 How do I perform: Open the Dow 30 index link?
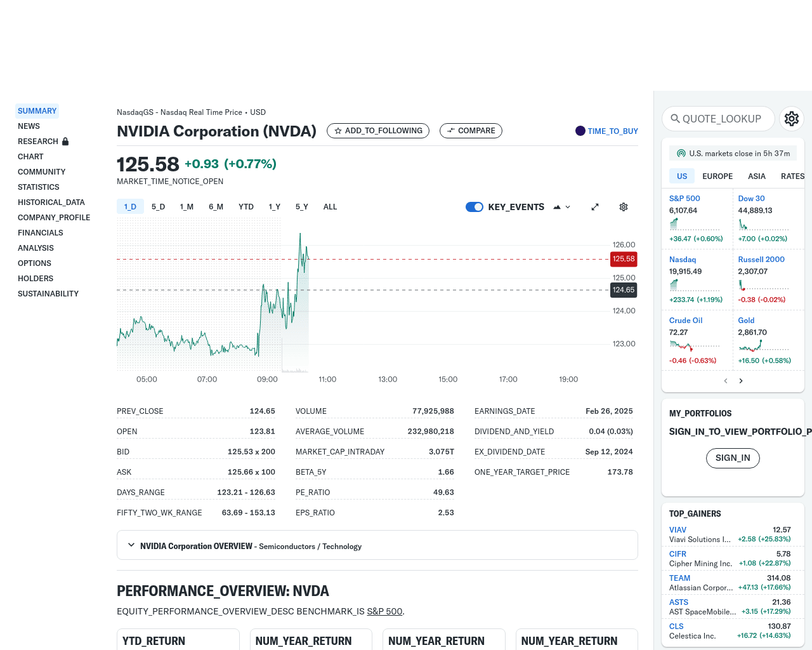coord(751,199)
